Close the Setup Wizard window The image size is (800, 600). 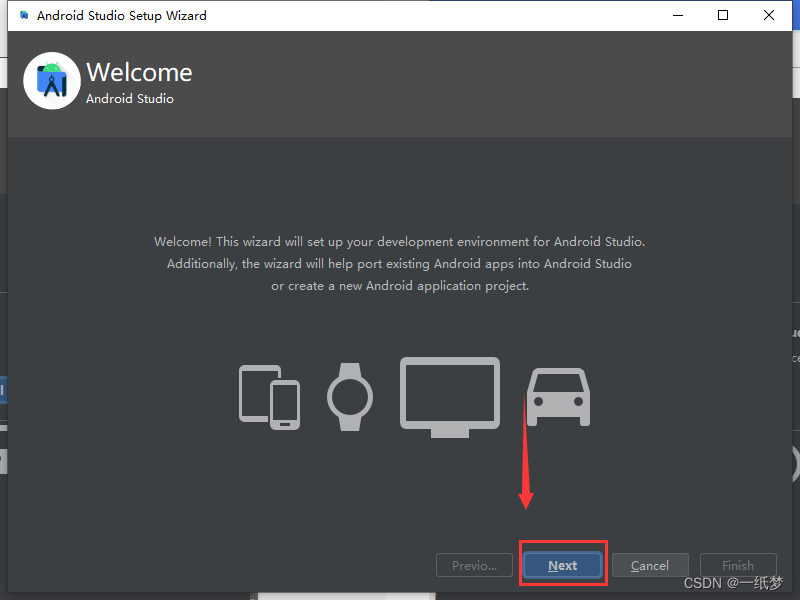(769, 15)
